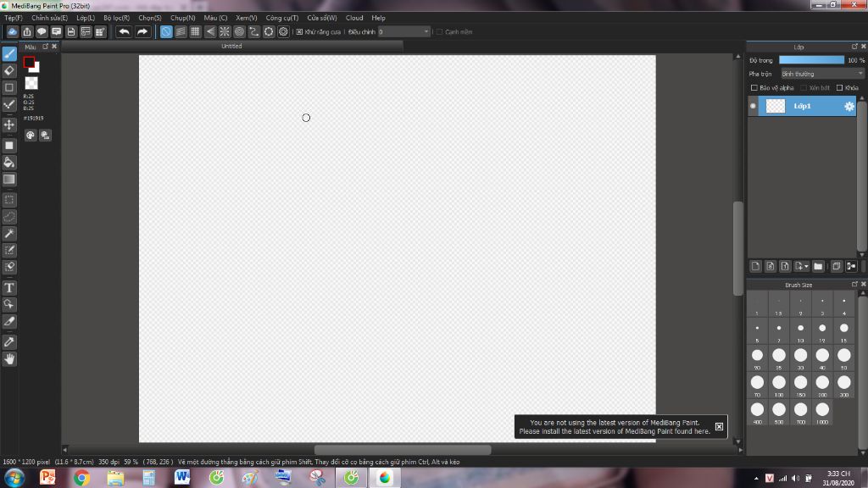Click the update notification message link
Image resolution: width=868 pixels, height=488 pixels.
pos(615,427)
